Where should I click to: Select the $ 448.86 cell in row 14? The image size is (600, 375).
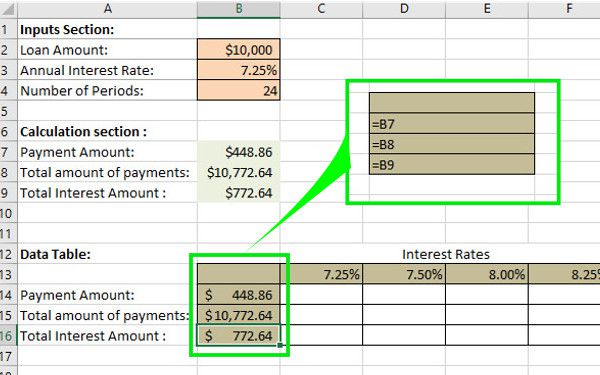click(x=239, y=295)
